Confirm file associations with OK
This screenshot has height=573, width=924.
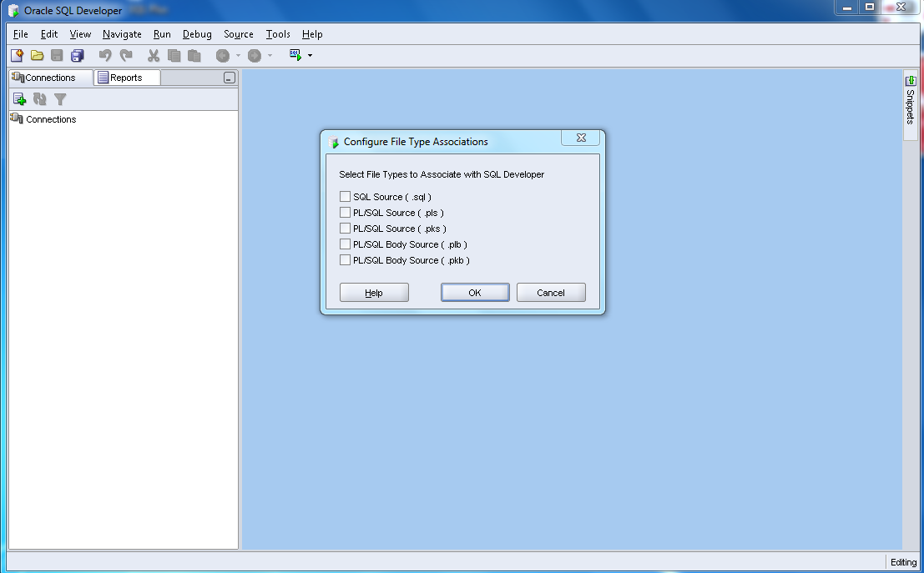(475, 293)
